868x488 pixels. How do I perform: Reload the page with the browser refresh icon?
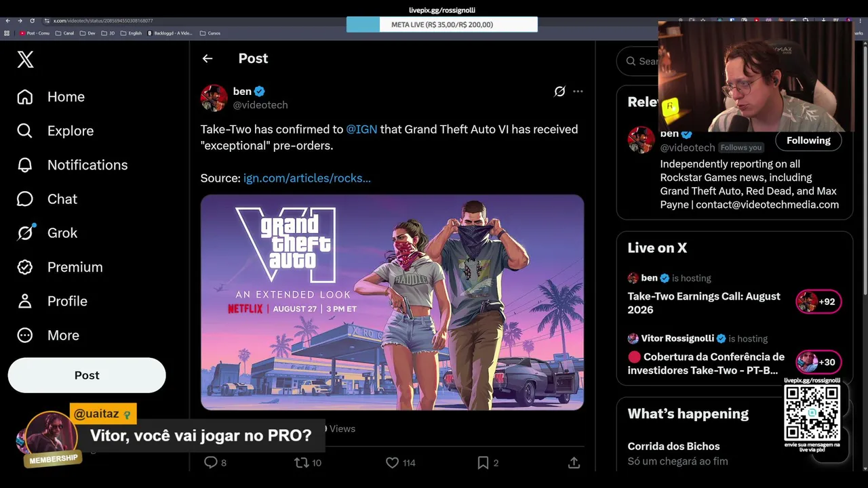(x=32, y=21)
